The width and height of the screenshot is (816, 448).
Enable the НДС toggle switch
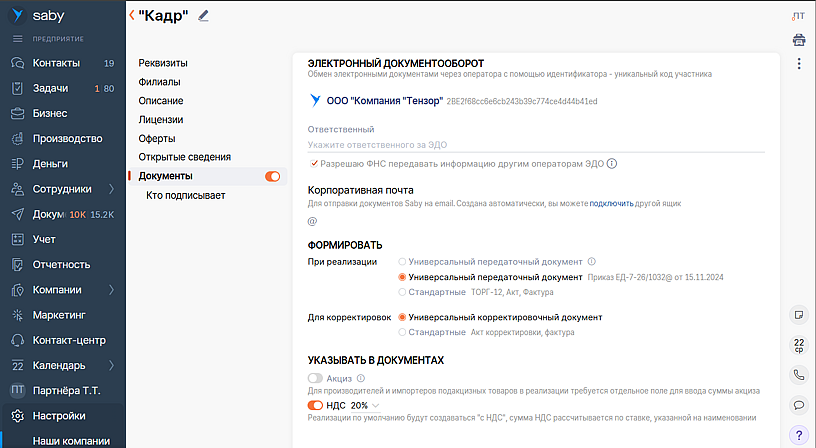[316, 406]
